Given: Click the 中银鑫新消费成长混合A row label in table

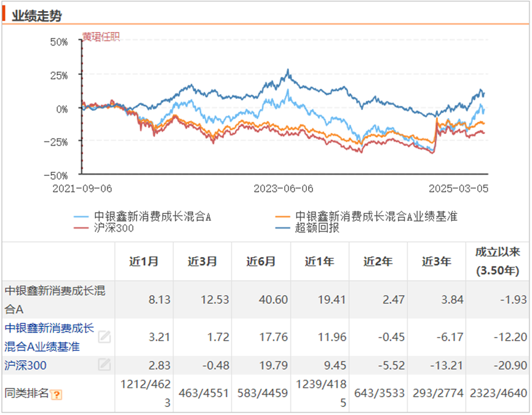Looking at the screenshot, I should pyautogui.click(x=55, y=300).
